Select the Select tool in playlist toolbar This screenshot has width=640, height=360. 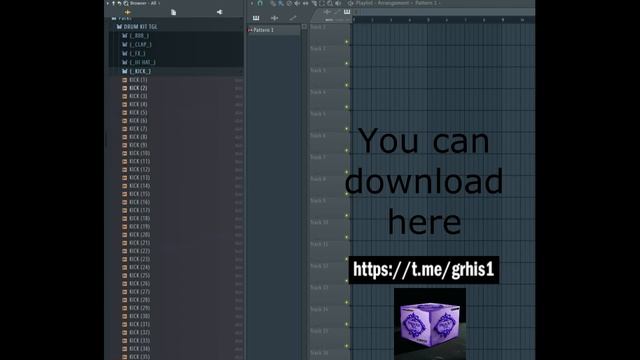[x=322, y=3]
